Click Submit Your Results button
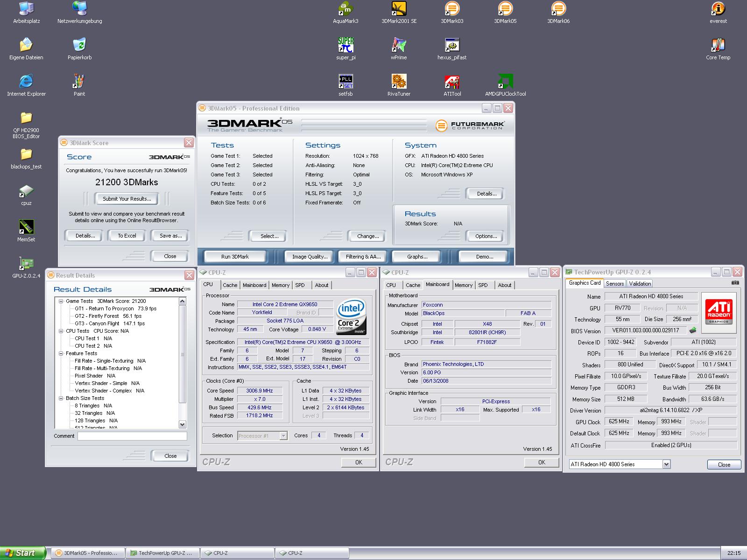The image size is (747, 560). pos(127,199)
